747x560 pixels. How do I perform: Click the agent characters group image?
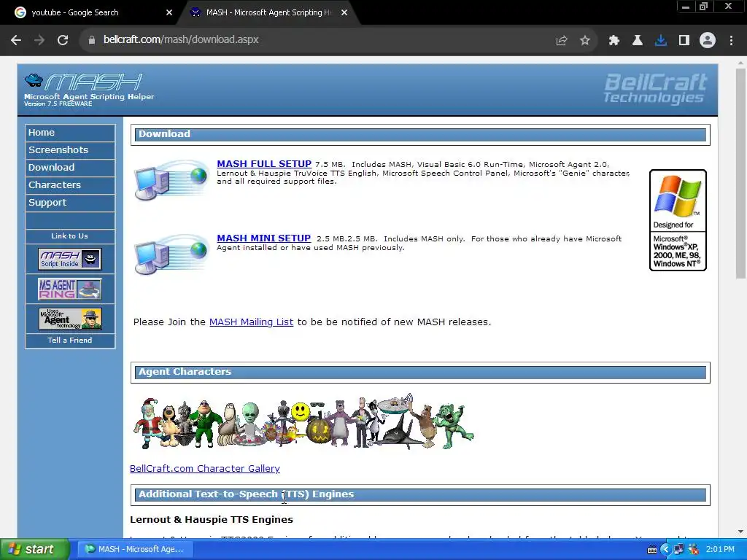click(x=303, y=421)
